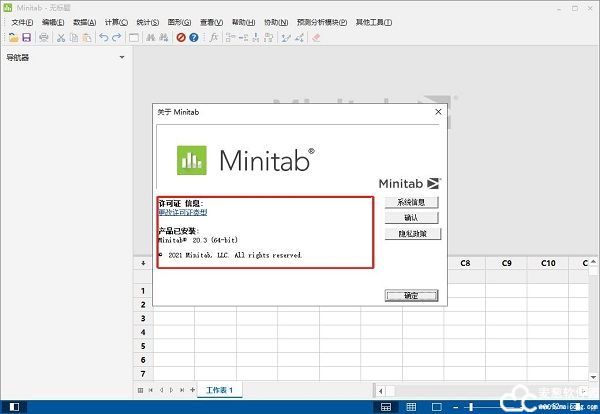
Task: Click the zoom out minus button
Action: coord(455,407)
